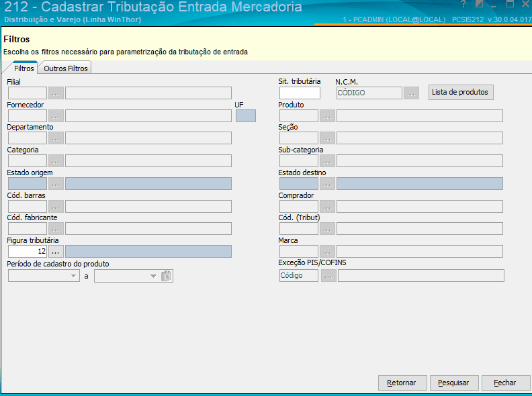Click the Departamento description field
Image resolution: width=532 pixels, height=396 pixels.
[148, 138]
